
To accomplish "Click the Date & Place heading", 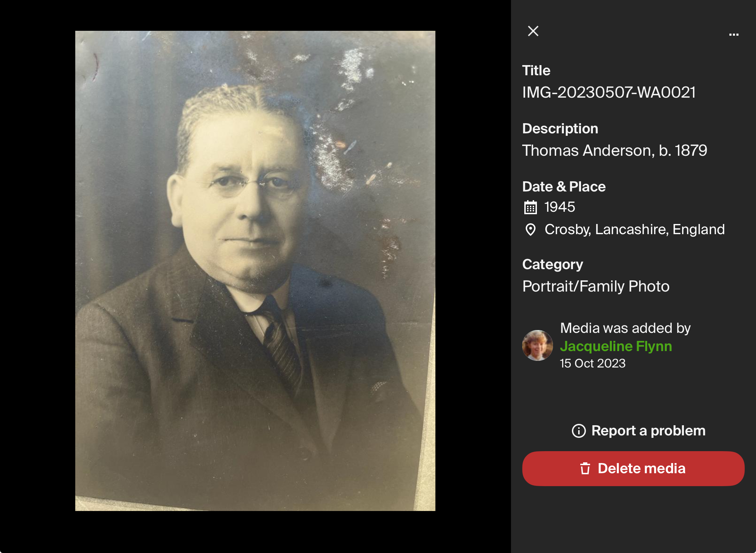I will click(564, 187).
